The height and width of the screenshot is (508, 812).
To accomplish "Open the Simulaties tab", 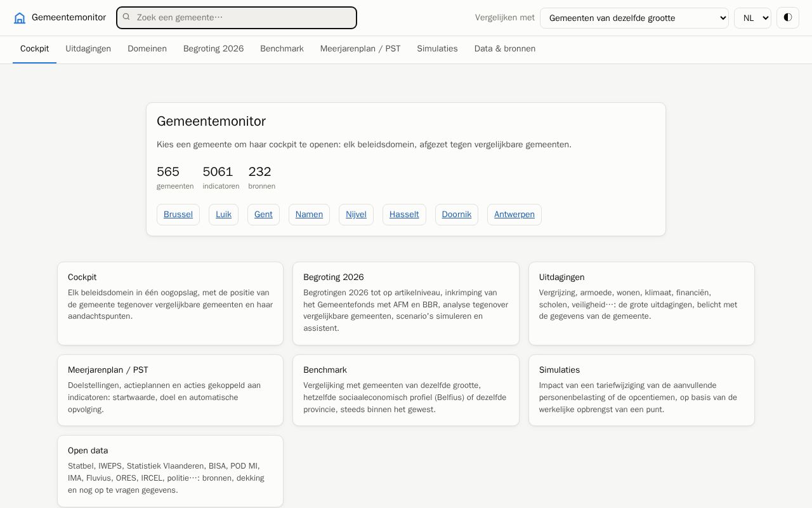I will [x=437, y=49].
